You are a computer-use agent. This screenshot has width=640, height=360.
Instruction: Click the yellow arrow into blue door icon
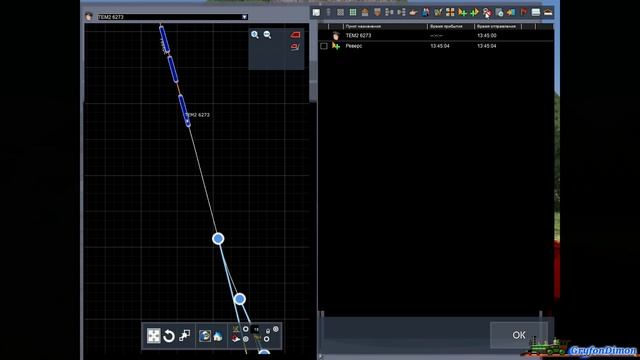pos(511,13)
